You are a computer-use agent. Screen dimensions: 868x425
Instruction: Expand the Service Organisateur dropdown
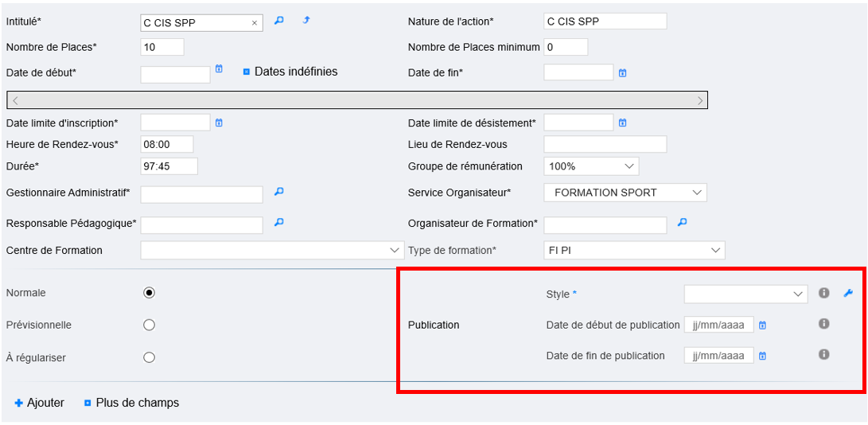[625, 193]
